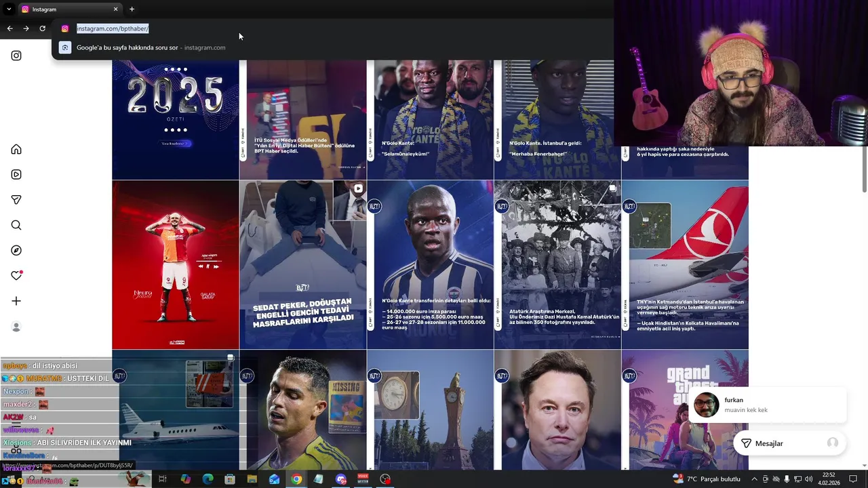868x488 pixels.
Task: Open Task View on the taskbar
Action: pos(163,479)
